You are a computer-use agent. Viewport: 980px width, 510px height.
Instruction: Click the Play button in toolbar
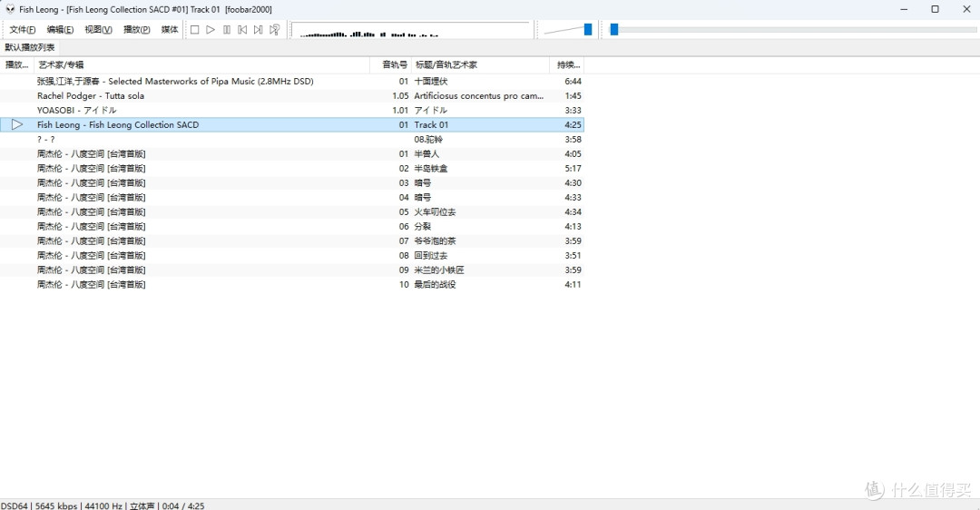point(211,29)
